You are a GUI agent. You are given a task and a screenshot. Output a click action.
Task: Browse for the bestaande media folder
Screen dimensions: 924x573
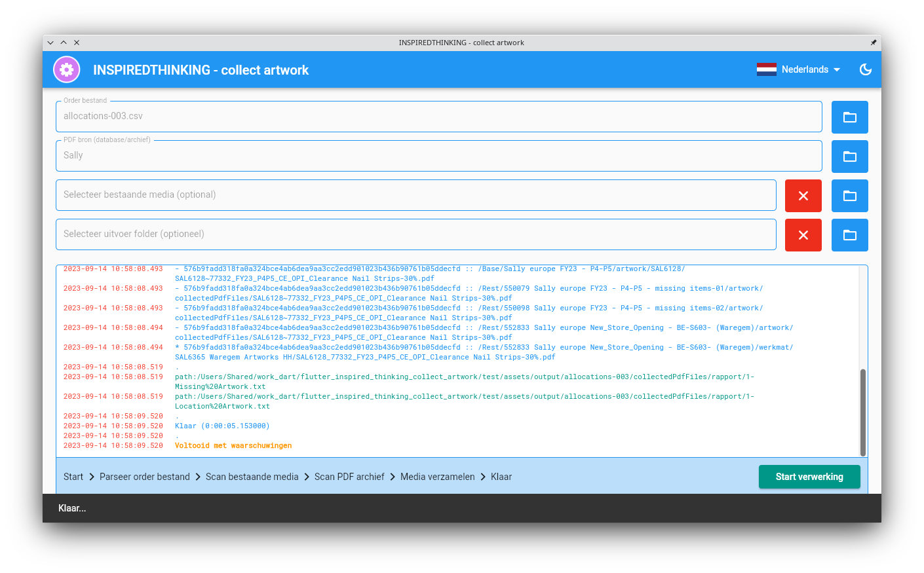click(849, 196)
